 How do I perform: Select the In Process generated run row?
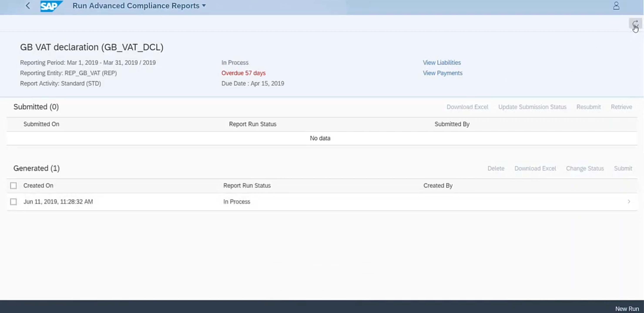(x=236, y=201)
